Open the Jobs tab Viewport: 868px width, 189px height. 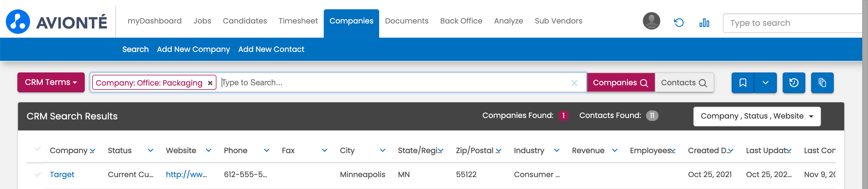click(x=202, y=21)
